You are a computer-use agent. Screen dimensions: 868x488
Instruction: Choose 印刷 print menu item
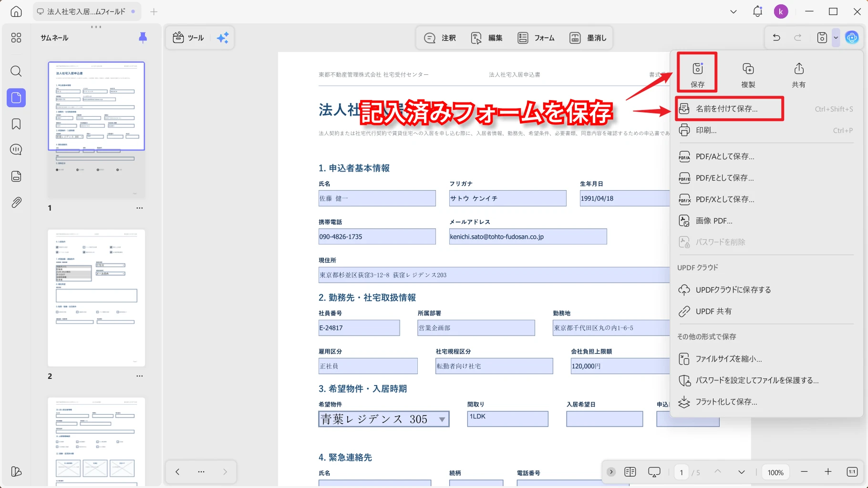pos(766,130)
